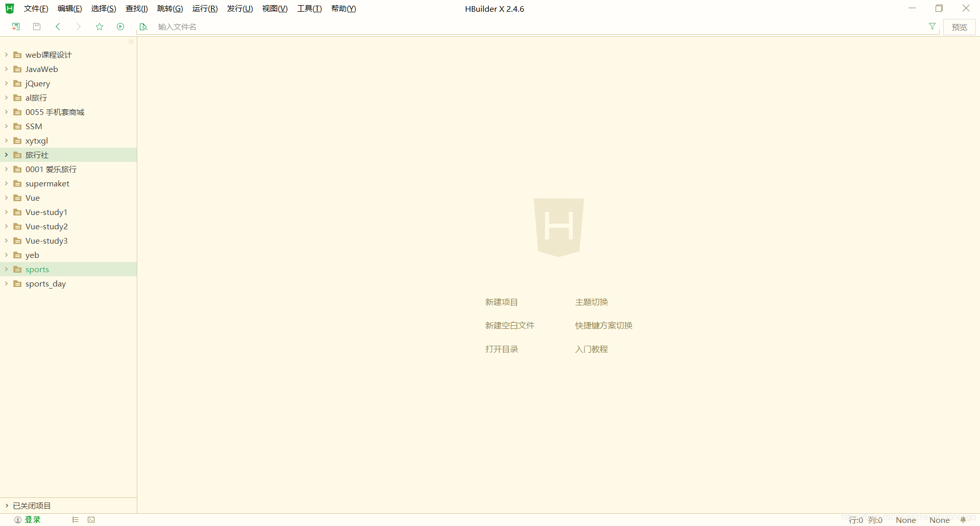
Task: Click the 入门教程 link
Action: point(591,349)
